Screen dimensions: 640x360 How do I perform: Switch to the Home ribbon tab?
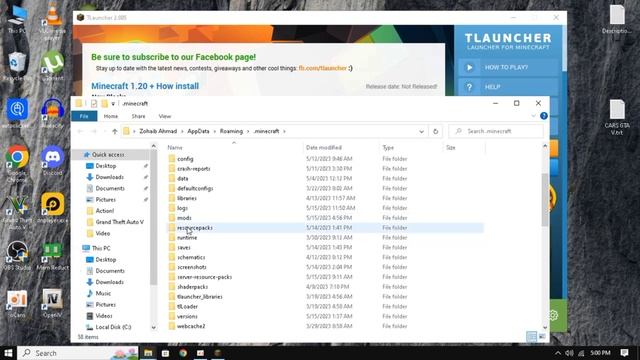(x=111, y=116)
